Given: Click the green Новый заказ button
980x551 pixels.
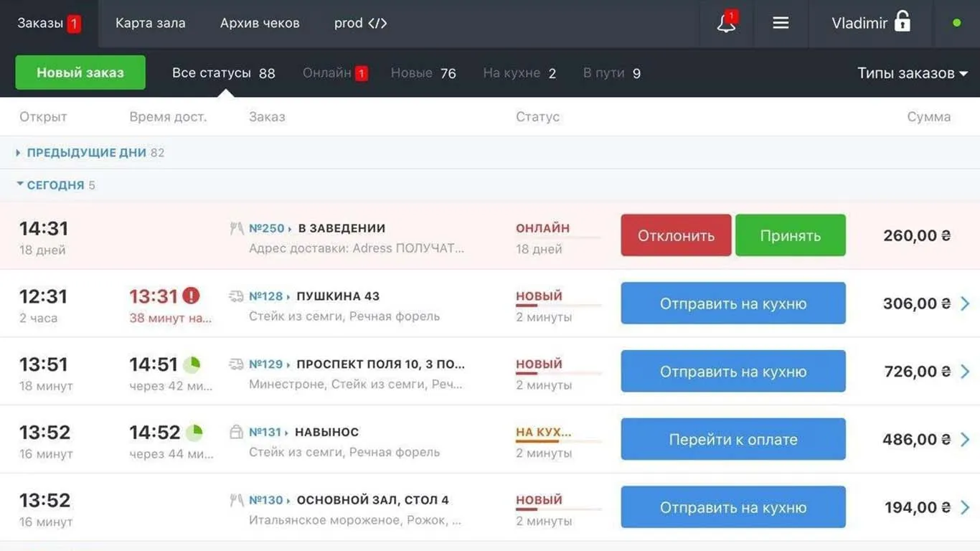Looking at the screenshot, I should [x=80, y=72].
